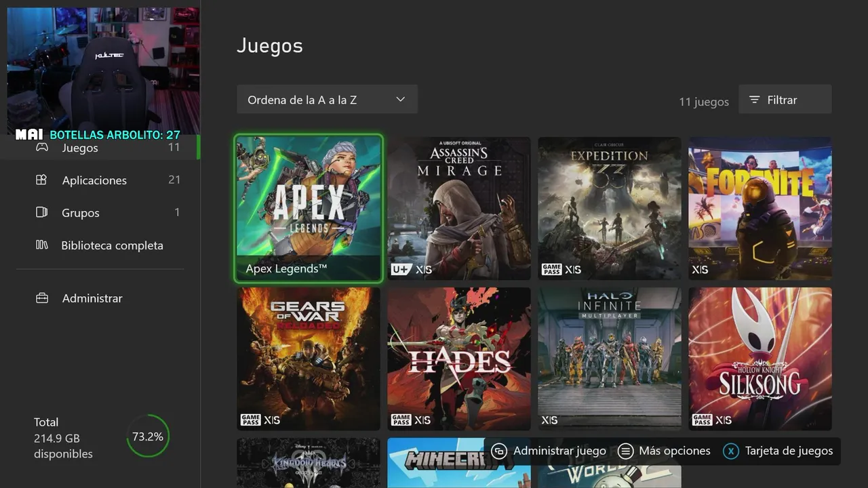Screen dimensions: 868x488
Task: Go to the Grupos menu item
Action: 100,212
